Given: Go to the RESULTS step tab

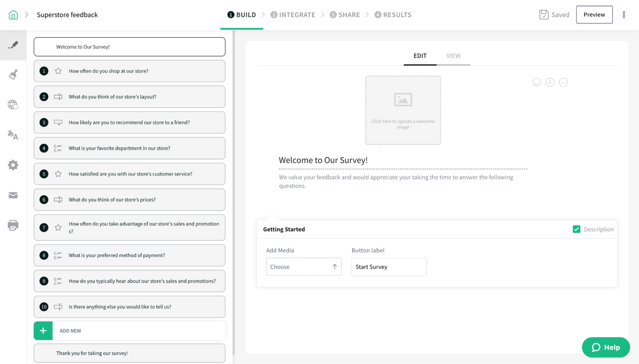Looking at the screenshot, I should tap(393, 15).
